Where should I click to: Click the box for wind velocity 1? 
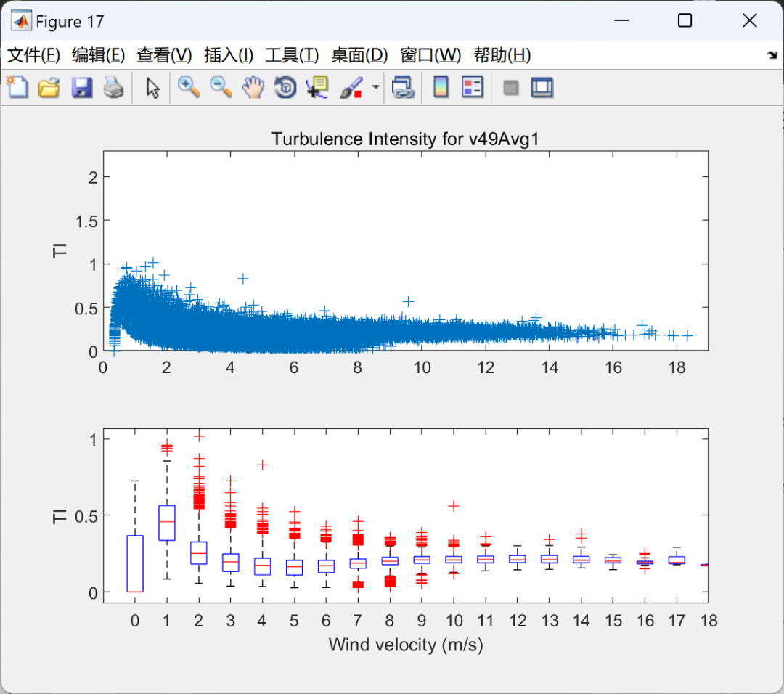coord(166,523)
